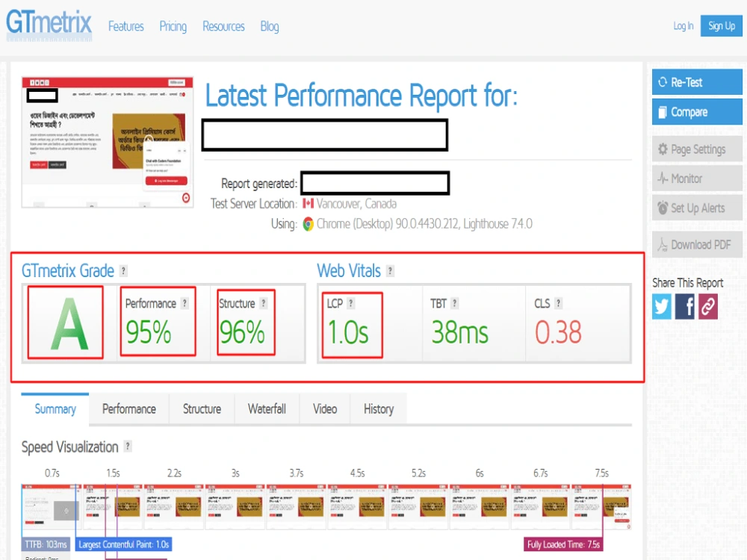This screenshot has width=747, height=560.
Task: Switch to the Structure tab
Action: (x=202, y=409)
